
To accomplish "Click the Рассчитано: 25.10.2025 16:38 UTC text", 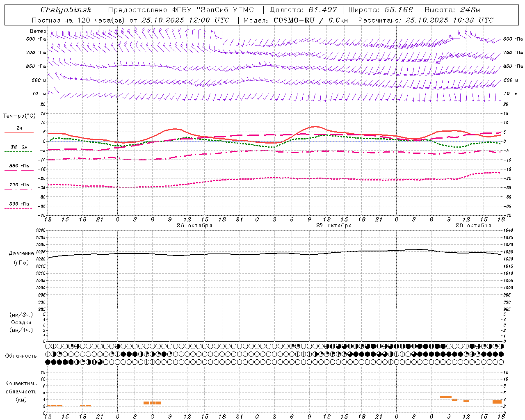I will (x=426, y=20).
